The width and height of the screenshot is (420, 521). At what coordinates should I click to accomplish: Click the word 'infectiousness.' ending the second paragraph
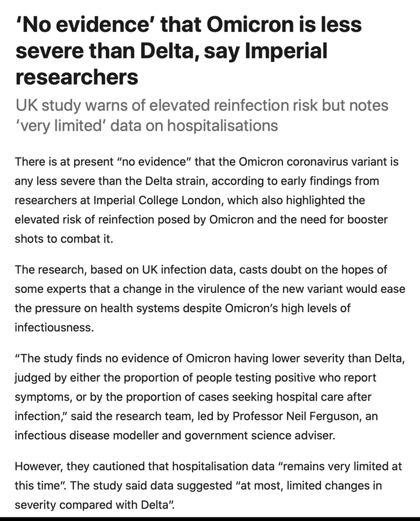tap(53, 327)
